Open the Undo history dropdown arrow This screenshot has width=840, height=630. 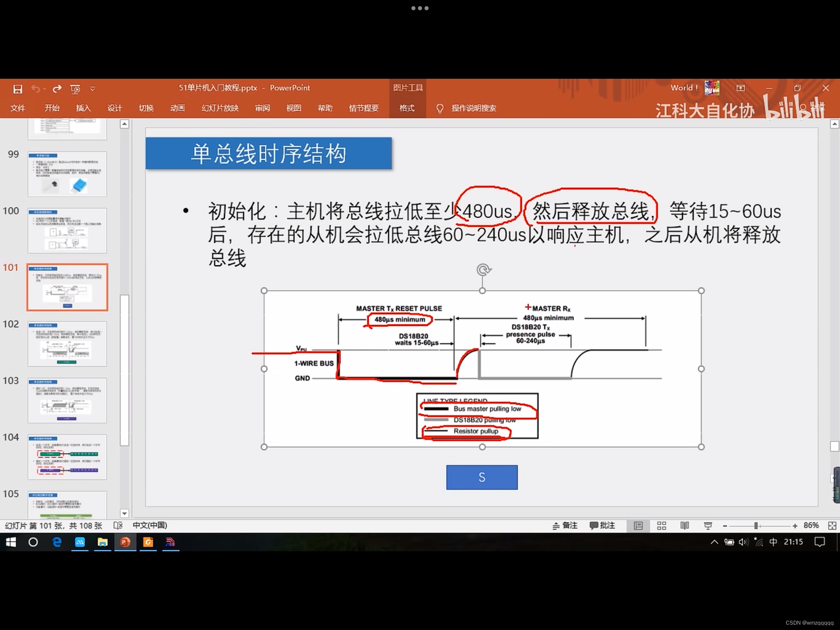(x=45, y=89)
